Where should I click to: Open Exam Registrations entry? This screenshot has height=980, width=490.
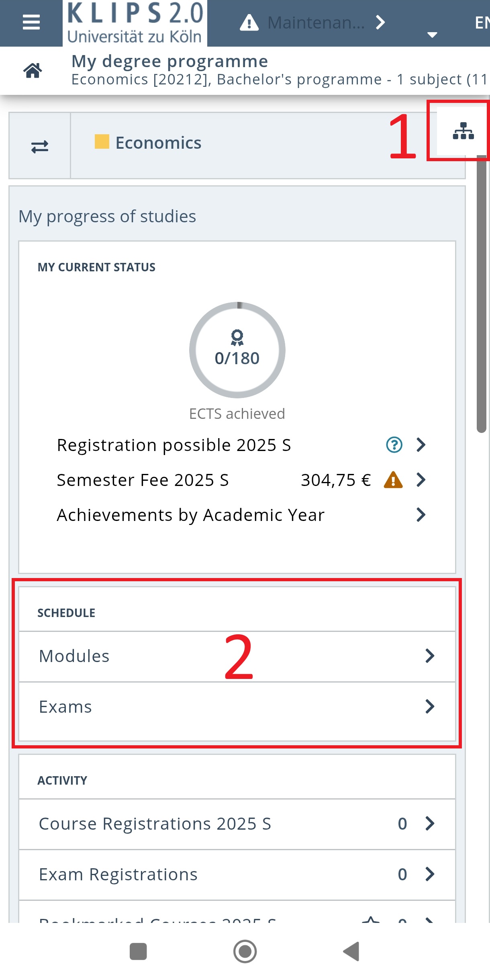coord(237,874)
